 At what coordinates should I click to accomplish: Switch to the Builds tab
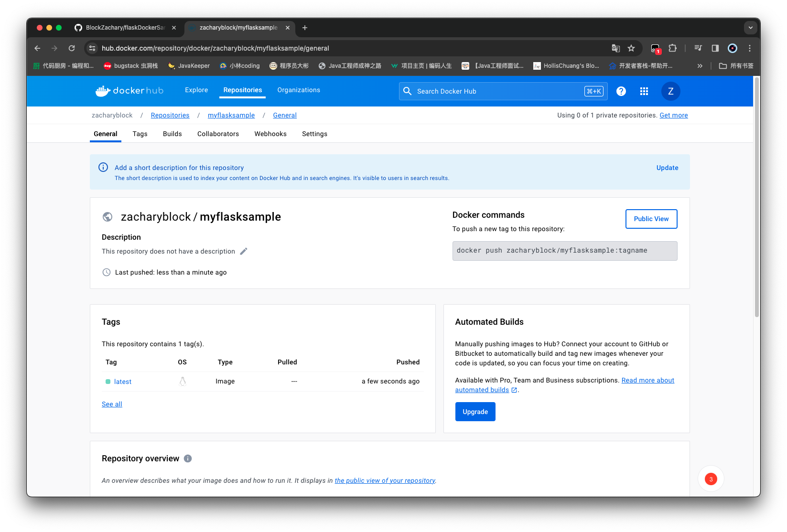[x=172, y=134]
